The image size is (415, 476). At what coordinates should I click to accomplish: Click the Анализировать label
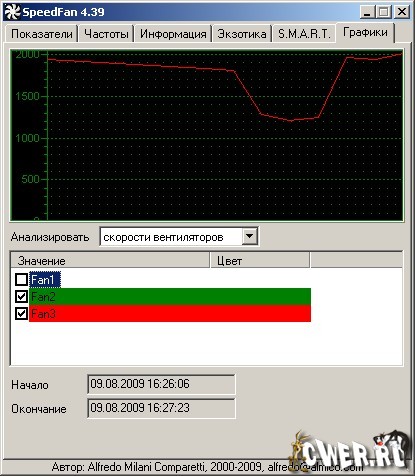click(x=50, y=237)
